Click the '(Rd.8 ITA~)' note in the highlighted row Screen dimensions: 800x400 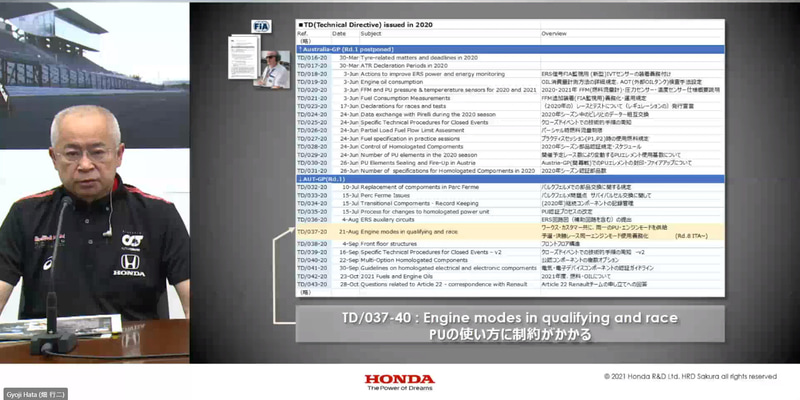(x=691, y=236)
